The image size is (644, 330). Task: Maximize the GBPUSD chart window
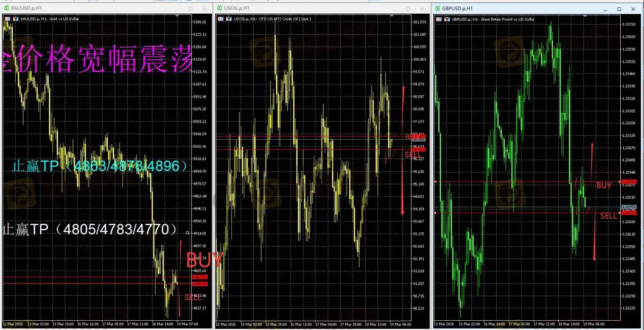point(619,9)
